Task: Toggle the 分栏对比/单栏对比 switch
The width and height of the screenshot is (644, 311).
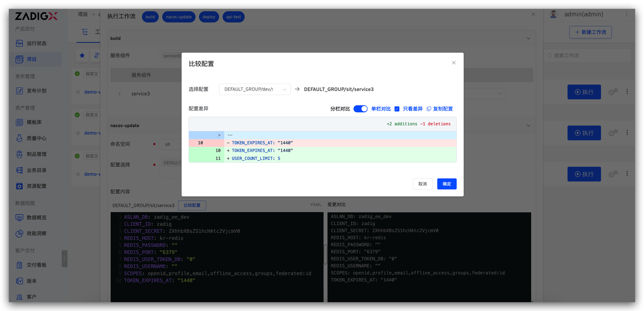Action: point(360,109)
